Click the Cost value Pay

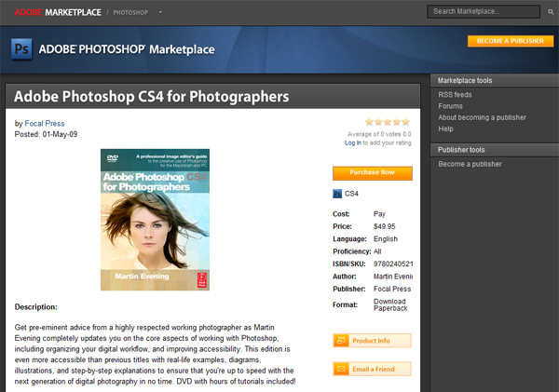379,214
